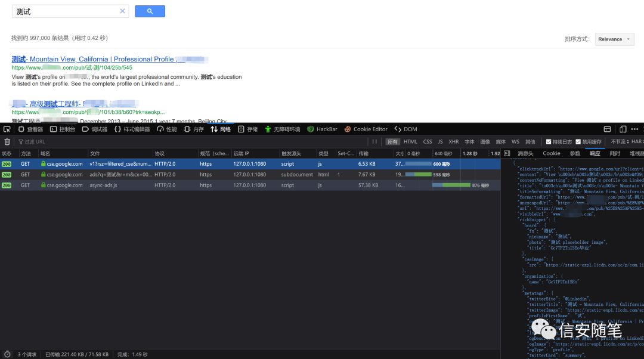This screenshot has height=359, width=644.
Task: Filter requests by 图像
Action: click(485, 142)
